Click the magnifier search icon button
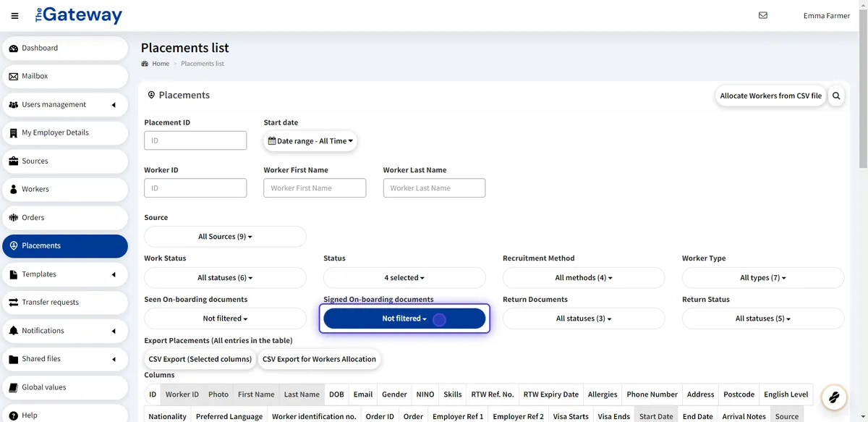 click(x=836, y=96)
